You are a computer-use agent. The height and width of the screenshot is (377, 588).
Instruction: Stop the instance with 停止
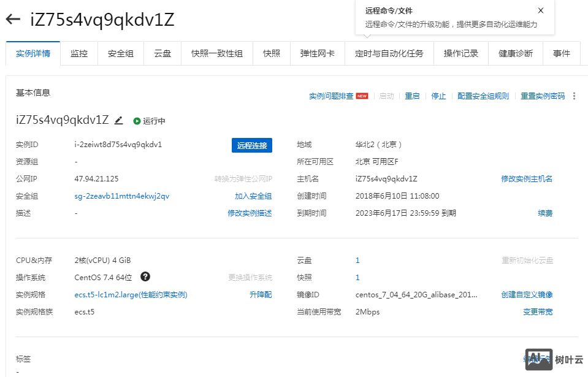[x=438, y=96]
